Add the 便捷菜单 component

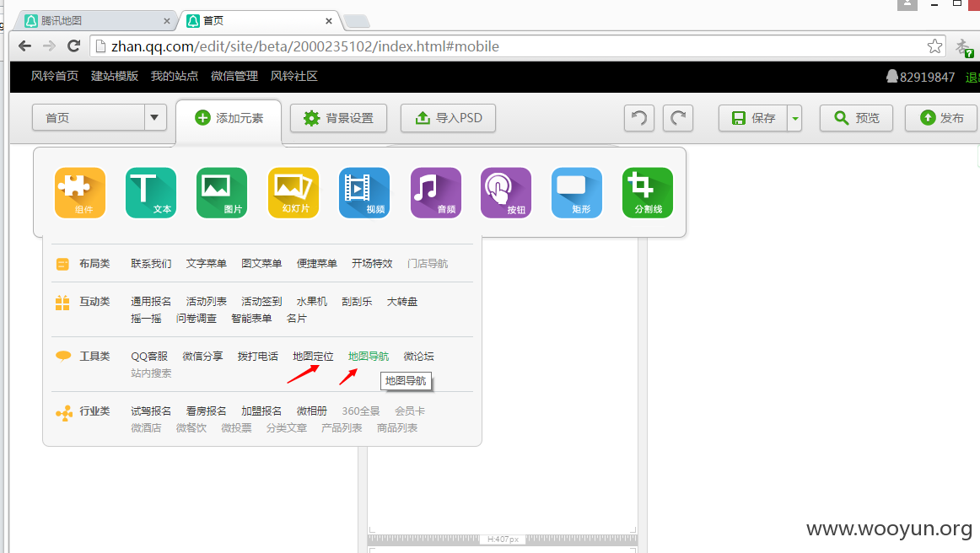(x=317, y=264)
